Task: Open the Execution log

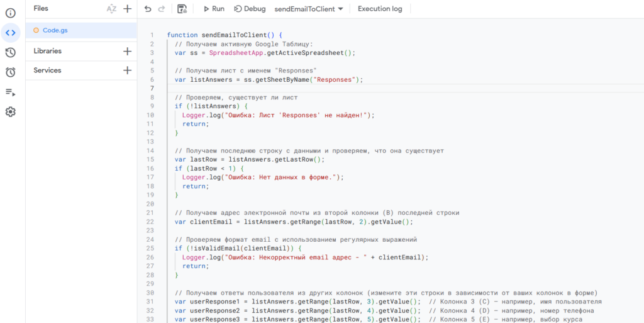Action: pos(380,9)
